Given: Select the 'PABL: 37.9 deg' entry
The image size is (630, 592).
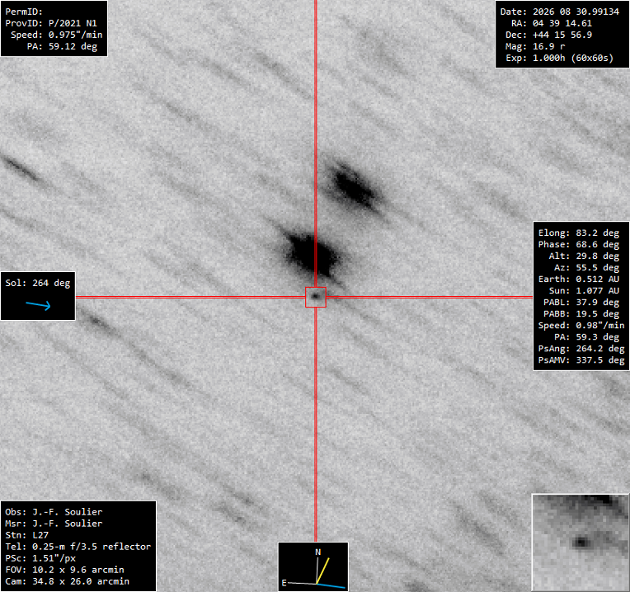Looking at the screenshot, I should click(x=581, y=302).
